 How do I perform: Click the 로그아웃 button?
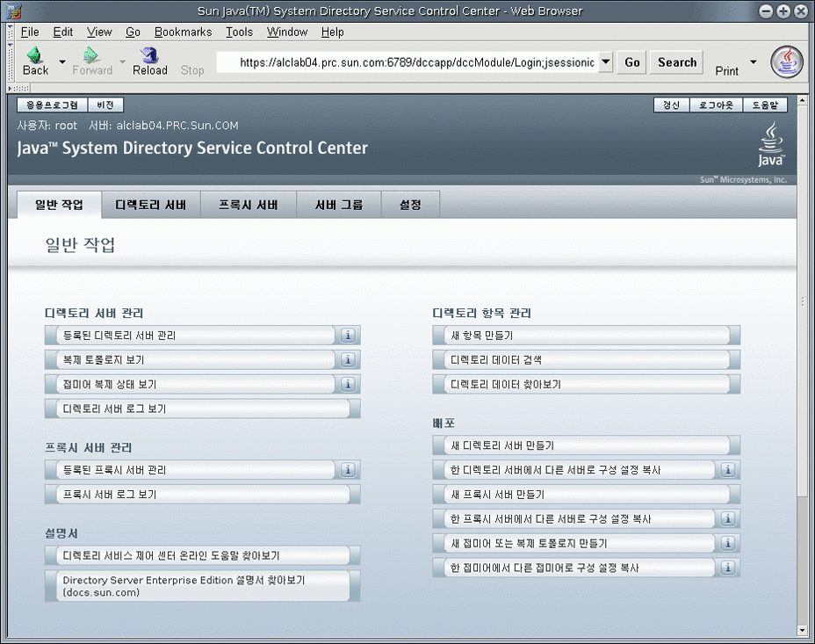click(717, 105)
